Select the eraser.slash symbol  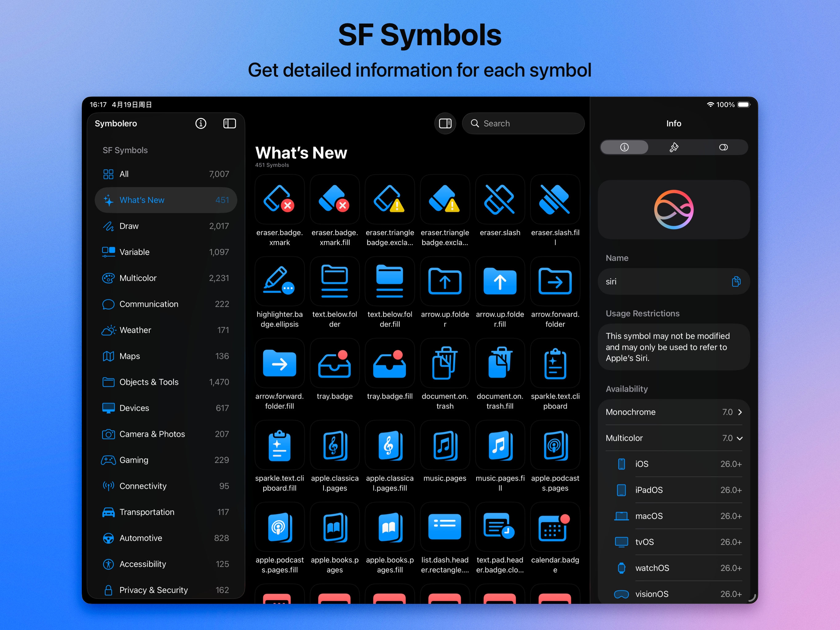500,199
